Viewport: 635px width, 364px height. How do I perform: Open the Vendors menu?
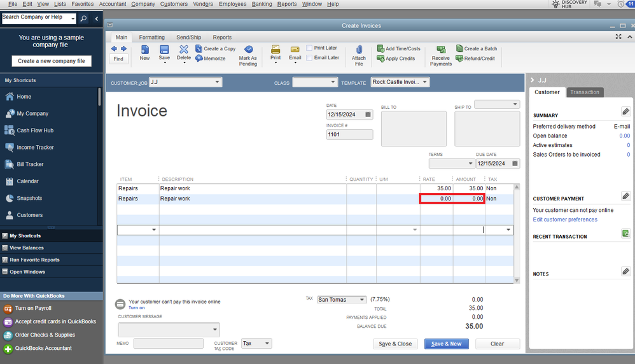coord(203,4)
